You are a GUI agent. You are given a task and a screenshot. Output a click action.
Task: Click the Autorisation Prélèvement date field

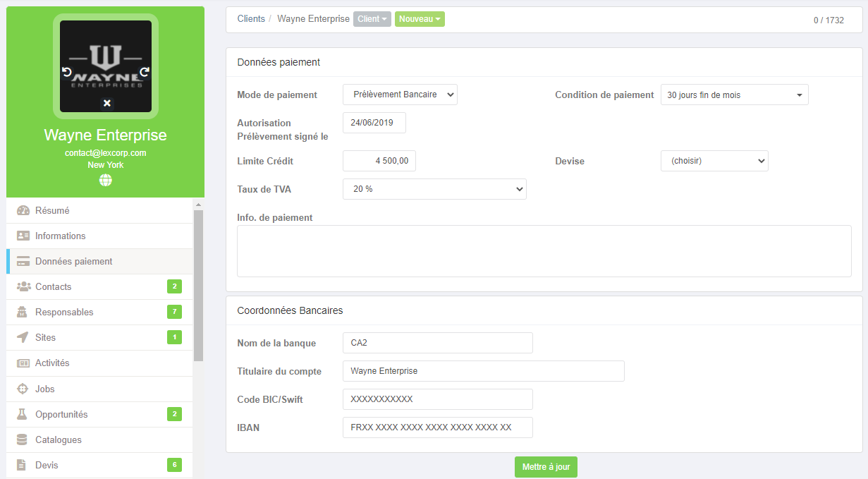(x=374, y=123)
